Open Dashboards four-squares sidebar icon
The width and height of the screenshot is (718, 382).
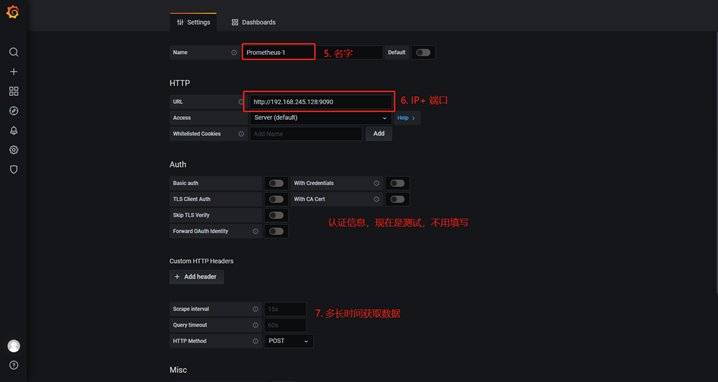point(14,91)
